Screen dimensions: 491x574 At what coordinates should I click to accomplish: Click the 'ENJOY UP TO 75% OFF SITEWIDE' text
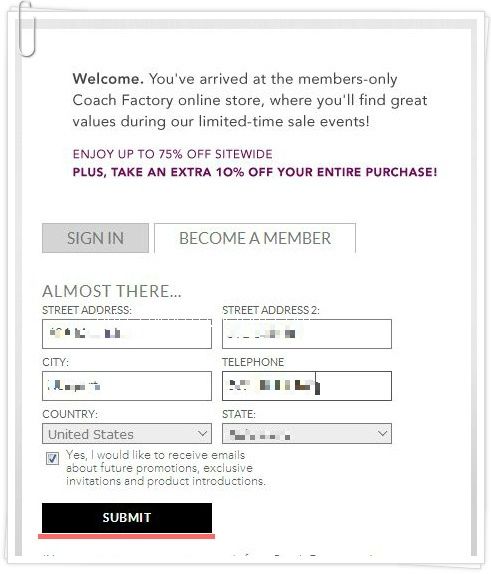point(172,154)
